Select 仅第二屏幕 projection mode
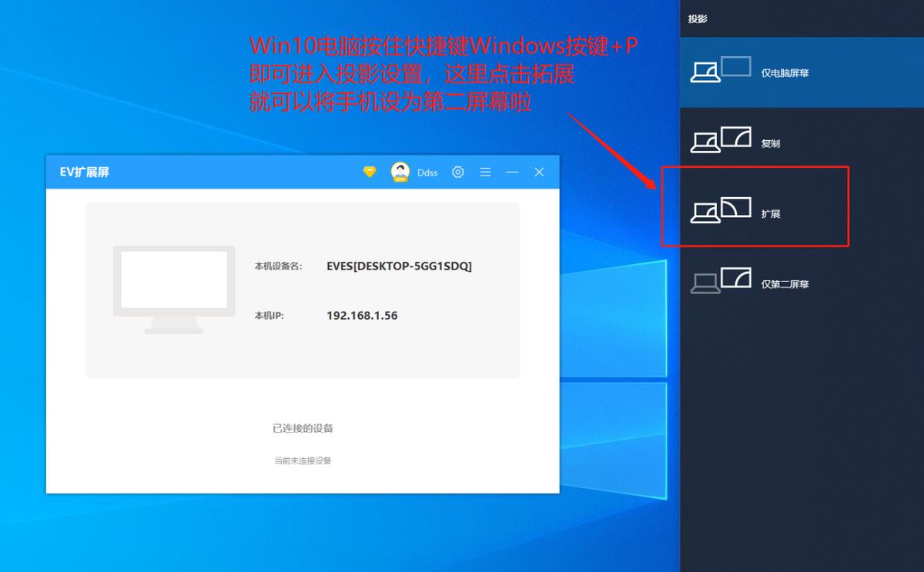The height and width of the screenshot is (572, 924). (802, 283)
